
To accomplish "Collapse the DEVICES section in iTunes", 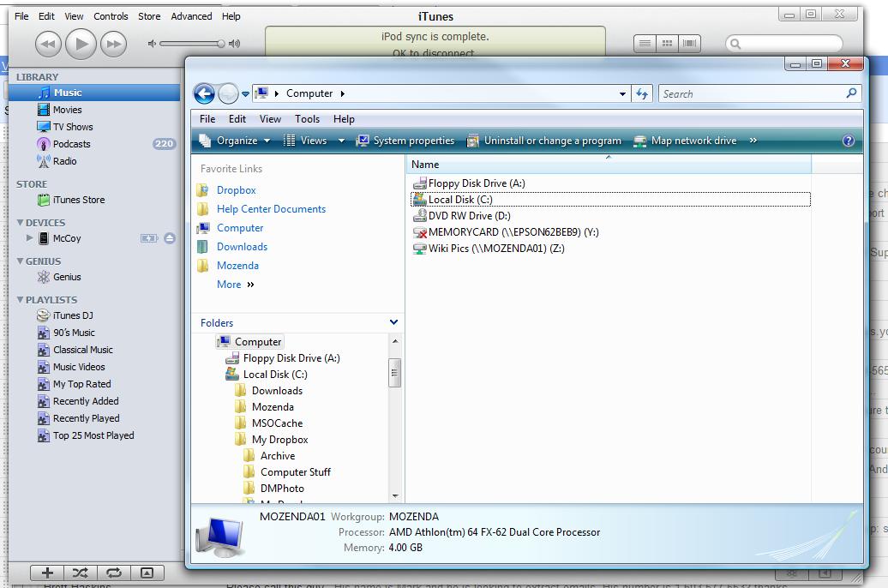I will click(x=20, y=223).
